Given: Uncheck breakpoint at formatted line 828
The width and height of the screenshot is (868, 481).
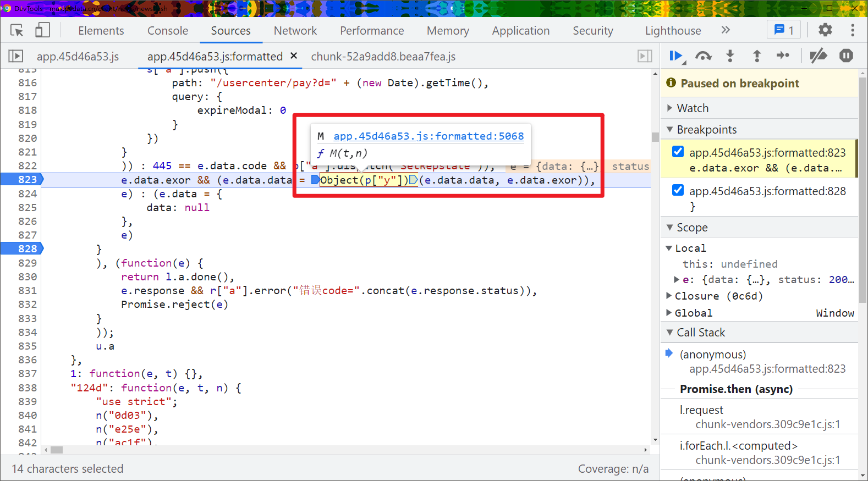Looking at the screenshot, I should [x=678, y=191].
